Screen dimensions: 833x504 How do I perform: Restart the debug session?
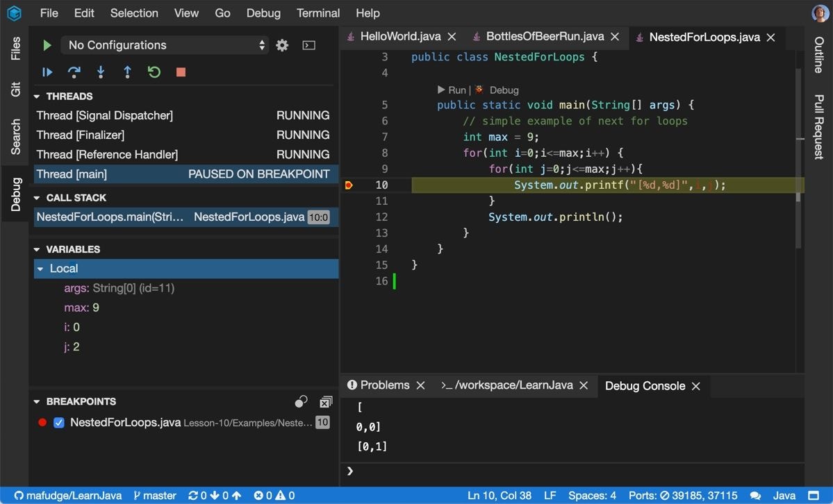(x=154, y=72)
